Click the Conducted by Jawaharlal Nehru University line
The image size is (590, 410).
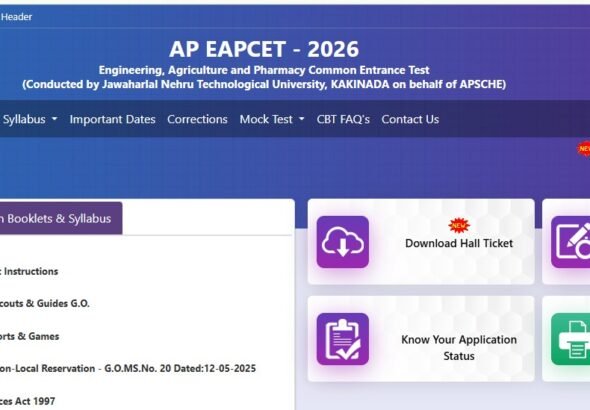[x=264, y=84]
